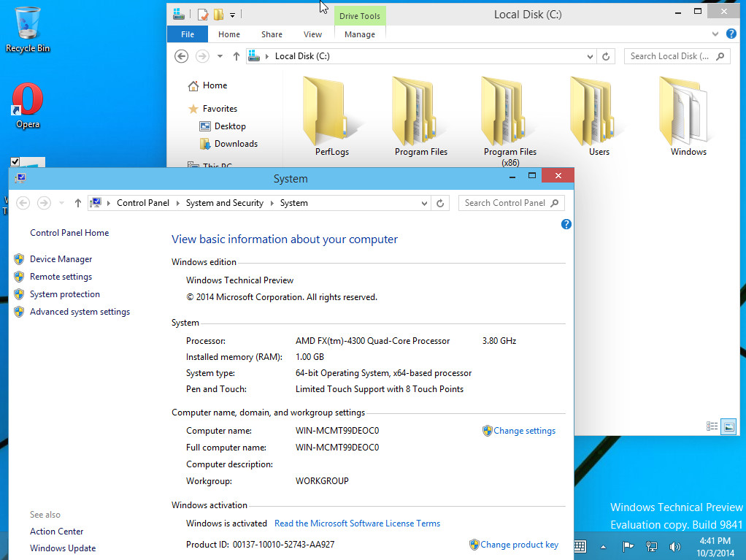Open Action Center flag in system tray
This screenshot has height=560, width=746.
coord(628,547)
